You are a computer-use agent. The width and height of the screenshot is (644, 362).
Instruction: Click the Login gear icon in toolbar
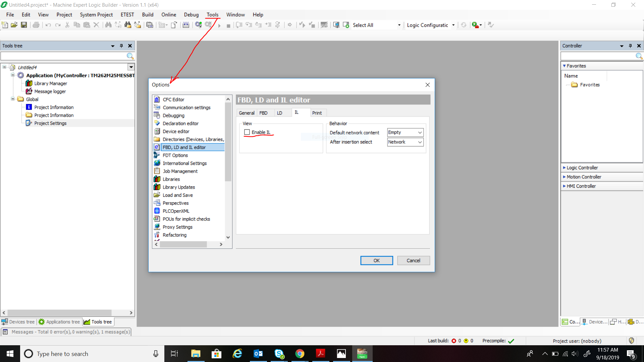point(199,25)
